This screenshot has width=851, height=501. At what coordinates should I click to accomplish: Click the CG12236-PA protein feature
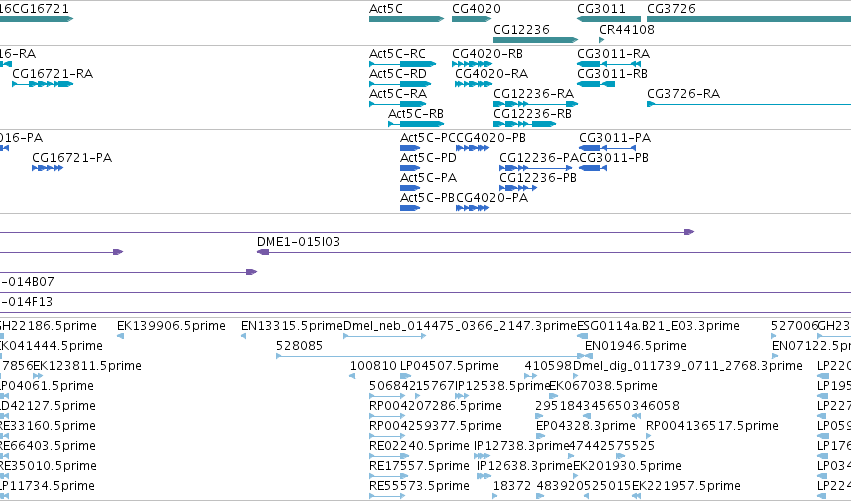tap(536, 168)
